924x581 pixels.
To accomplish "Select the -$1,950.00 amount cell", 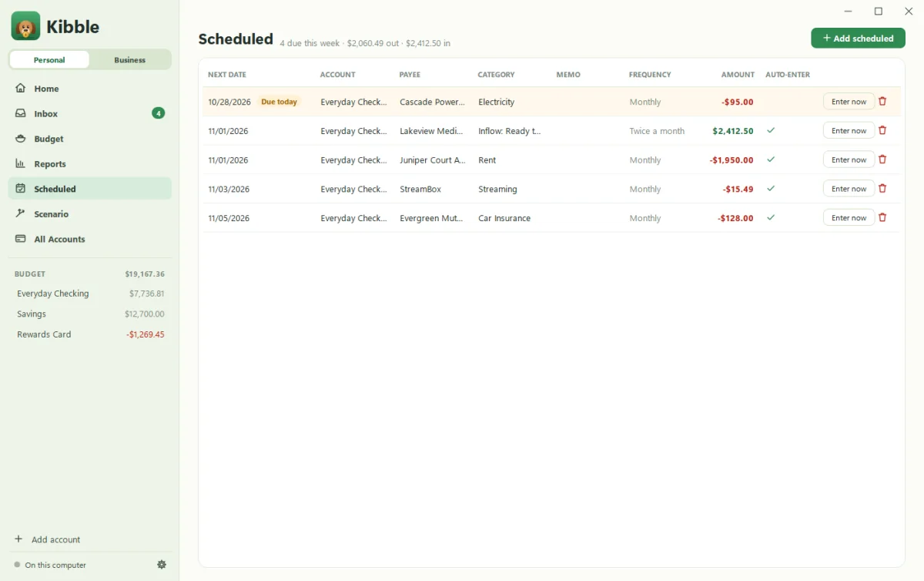I will (731, 160).
